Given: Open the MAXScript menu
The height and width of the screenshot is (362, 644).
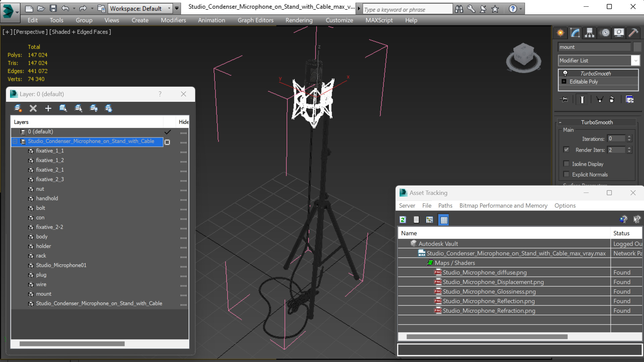Looking at the screenshot, I should [379, 20].
